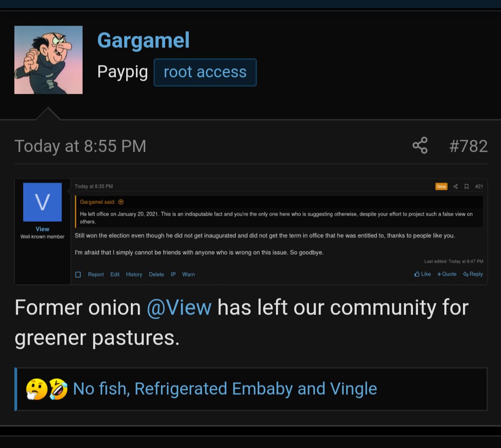
Task: Click +Quote in the embedded post
Action: click(x=447, y=274)
